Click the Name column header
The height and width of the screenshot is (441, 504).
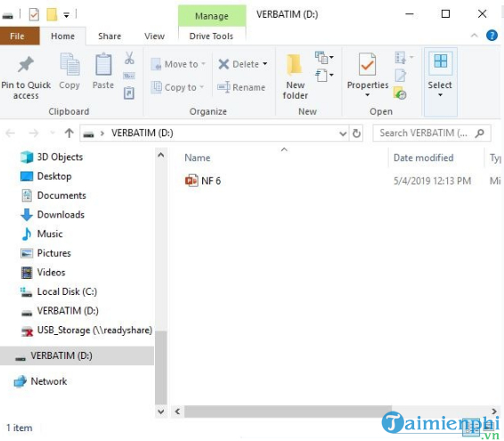[x=198, y=158]
